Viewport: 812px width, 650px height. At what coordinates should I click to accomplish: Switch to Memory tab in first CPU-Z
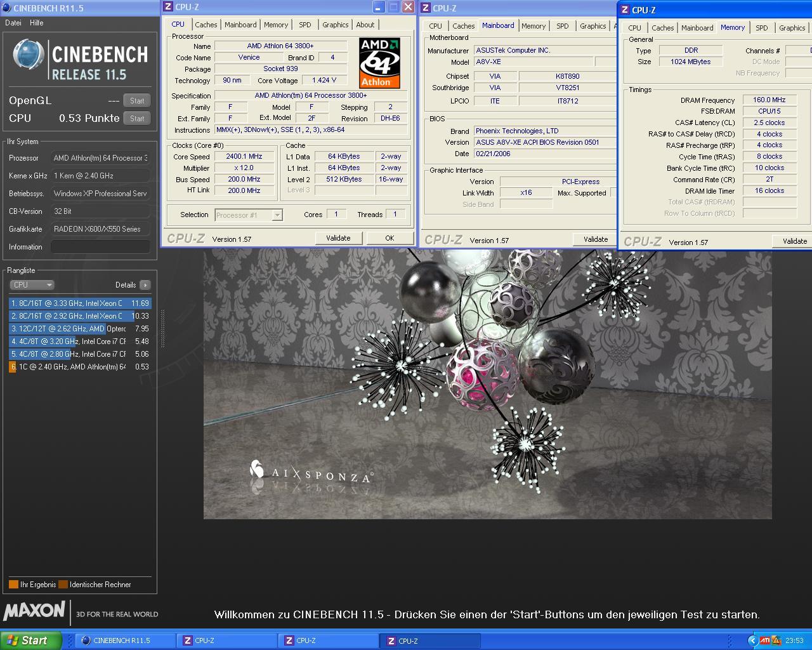276,25
